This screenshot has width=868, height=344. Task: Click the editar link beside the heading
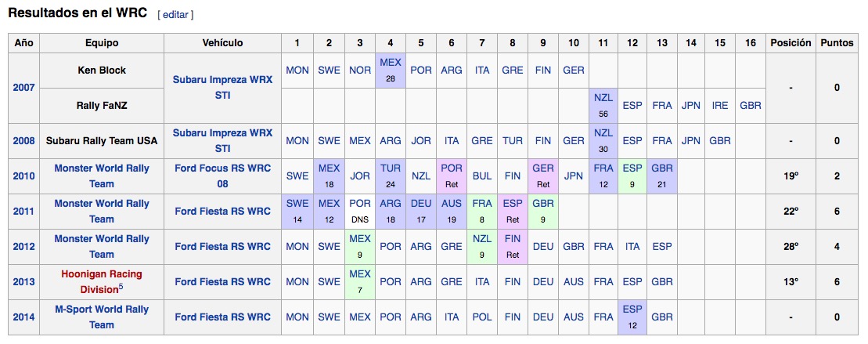[x=175, y=15]
